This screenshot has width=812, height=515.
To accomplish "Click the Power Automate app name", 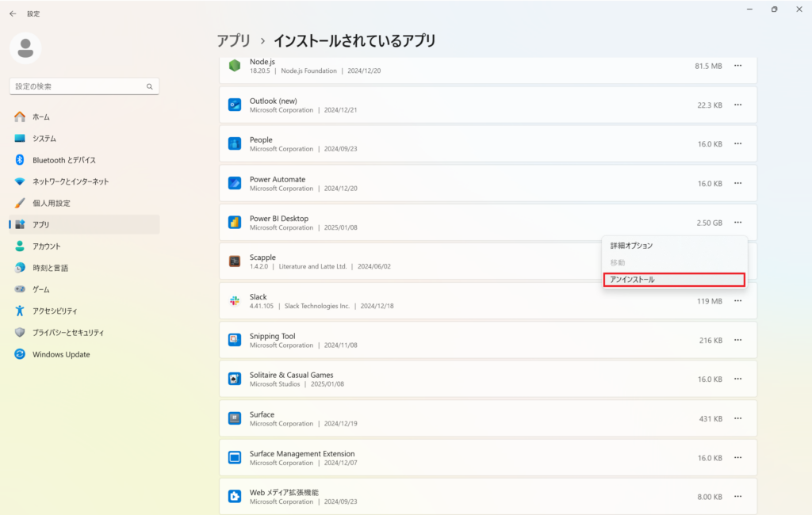I will (x=278, y=179).
